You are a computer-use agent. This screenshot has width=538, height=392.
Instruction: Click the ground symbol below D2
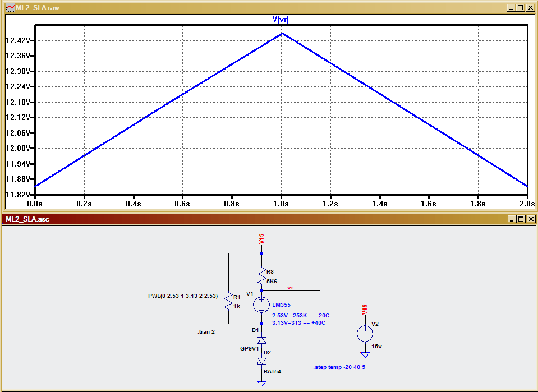click(262, 384)
